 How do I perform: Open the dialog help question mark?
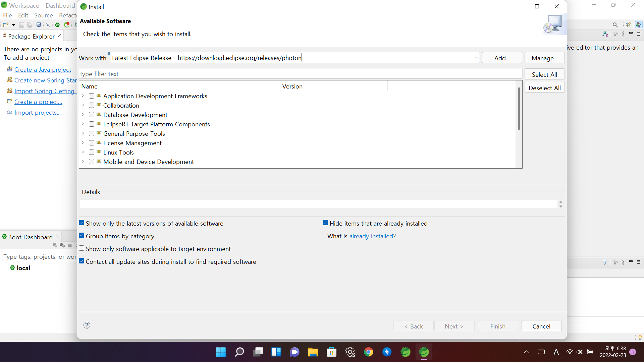click(87, 325)
